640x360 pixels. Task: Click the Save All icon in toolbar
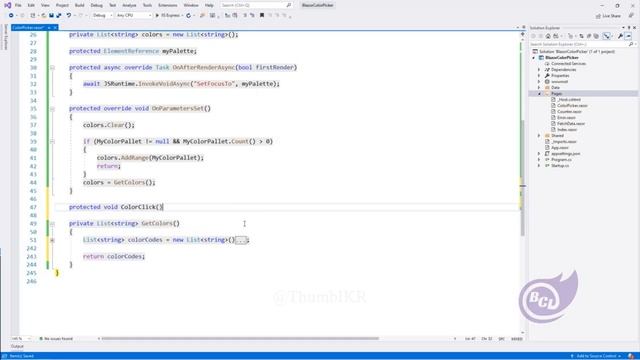[59, 16]
